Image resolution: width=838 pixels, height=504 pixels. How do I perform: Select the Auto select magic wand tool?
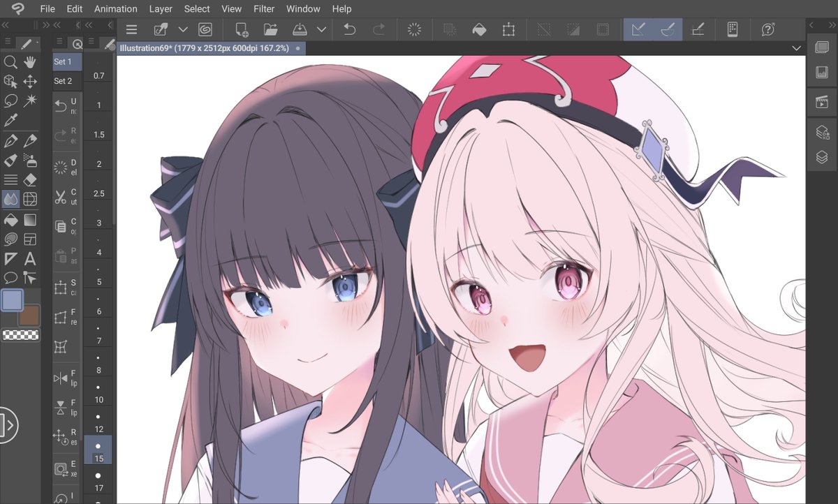[30, 101]
